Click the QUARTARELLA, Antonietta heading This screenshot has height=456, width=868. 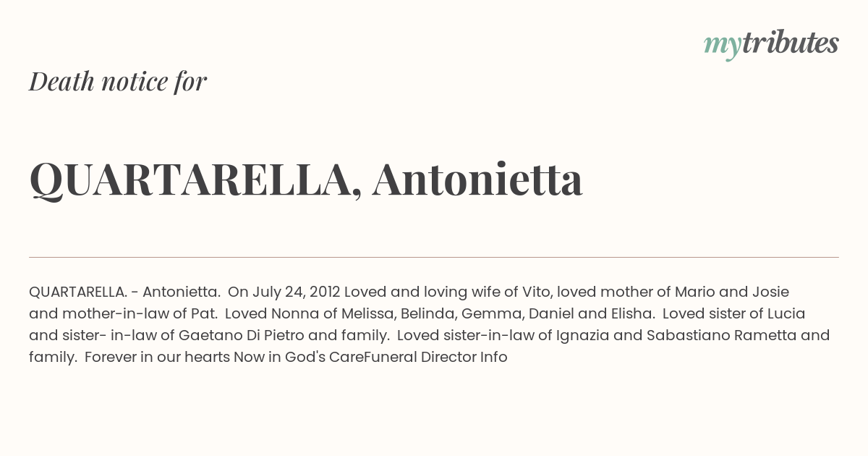306,180
